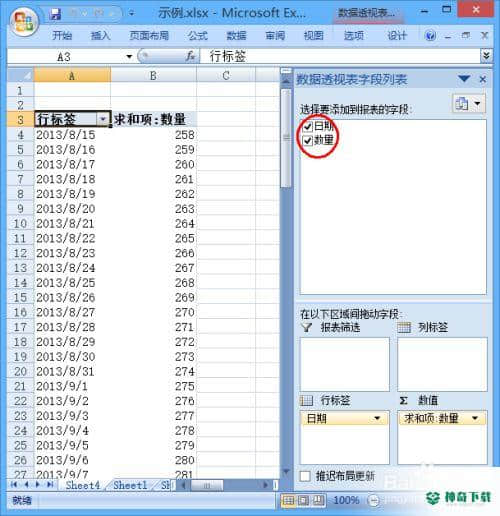Uncheck the 日期 field checkbox
500x516 pixels.
307,126
